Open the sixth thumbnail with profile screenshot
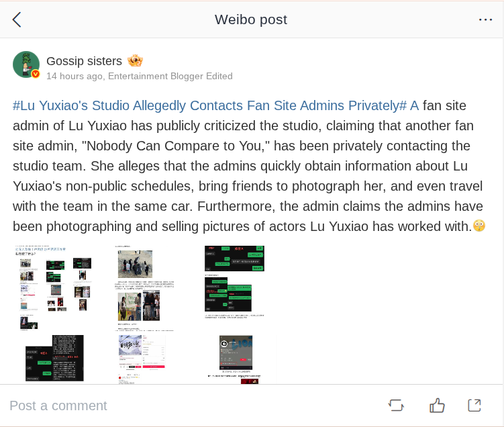 235,359
